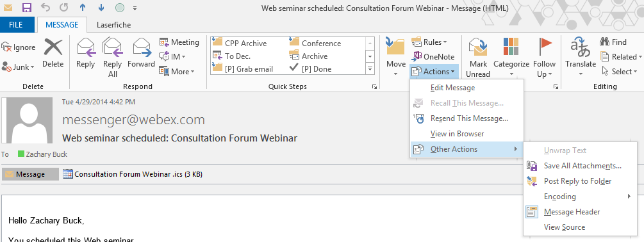Open the FILE backstage tab
The height and width of the screenshot is (242, 644).
click(15, 24)
